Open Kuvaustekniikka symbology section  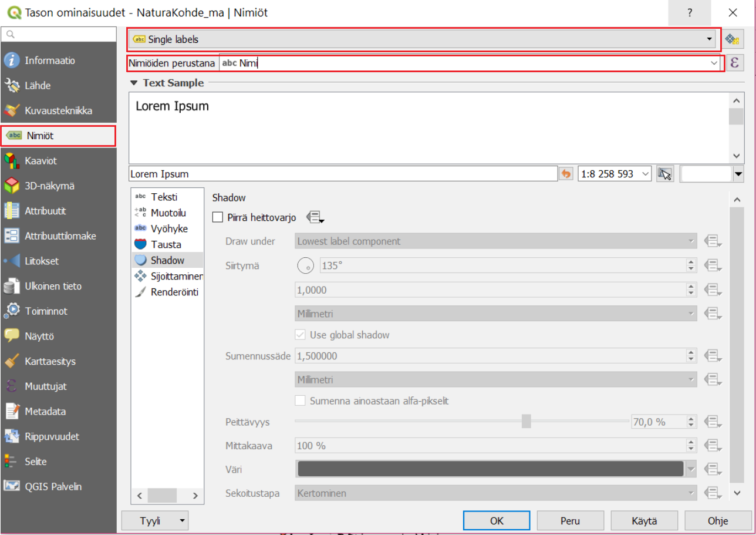click(58, 110)
